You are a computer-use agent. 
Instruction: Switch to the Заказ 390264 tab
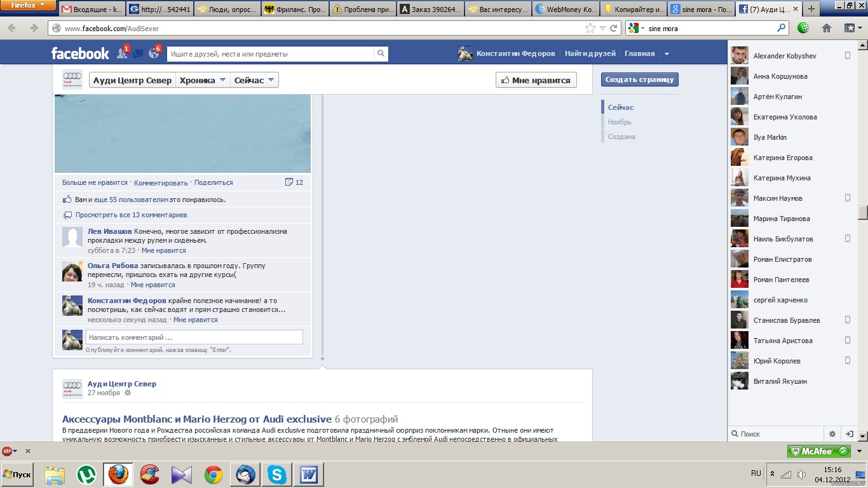tap(430, 10)
